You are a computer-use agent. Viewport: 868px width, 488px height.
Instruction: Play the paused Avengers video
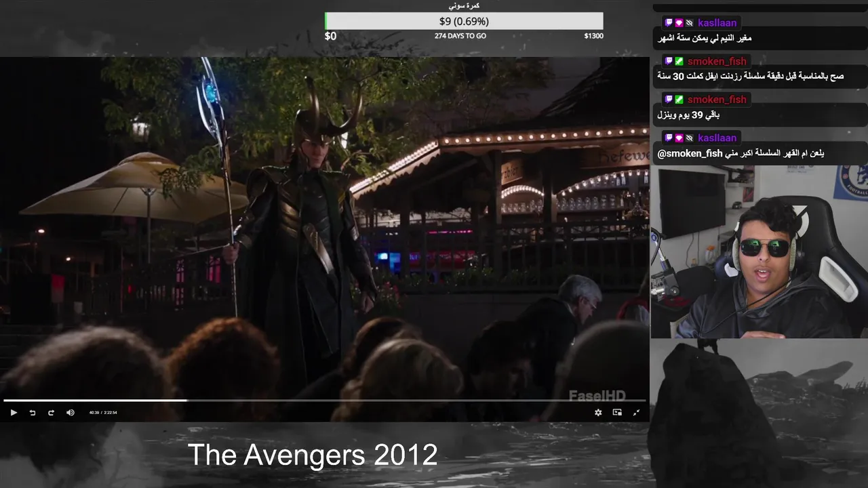point(13,413)
